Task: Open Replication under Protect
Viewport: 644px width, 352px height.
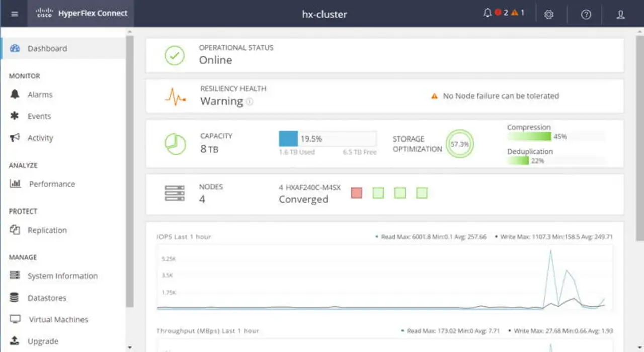Action: (47, 230)
